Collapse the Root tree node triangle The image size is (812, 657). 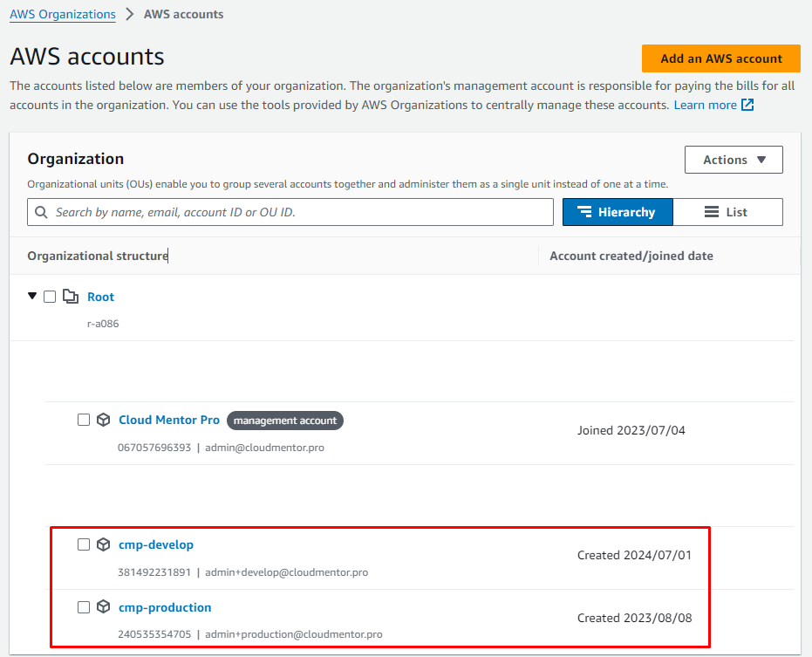[x=32, y=296]
